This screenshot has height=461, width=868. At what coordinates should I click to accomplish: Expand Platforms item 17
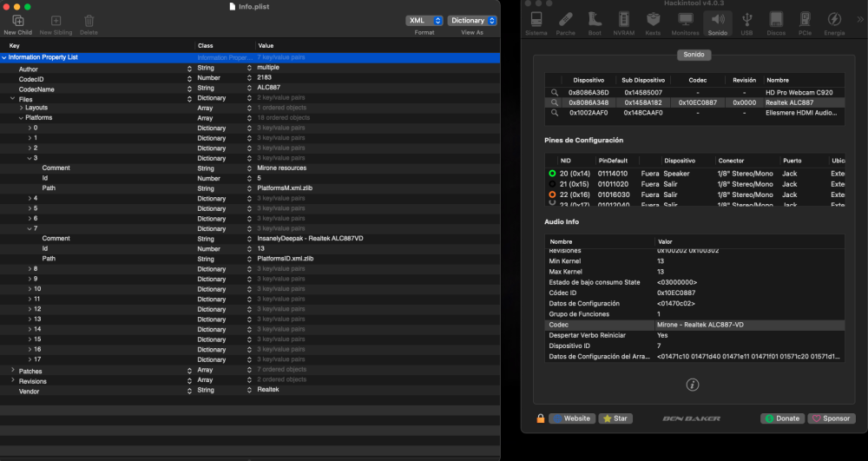click(x=30, y=359)
